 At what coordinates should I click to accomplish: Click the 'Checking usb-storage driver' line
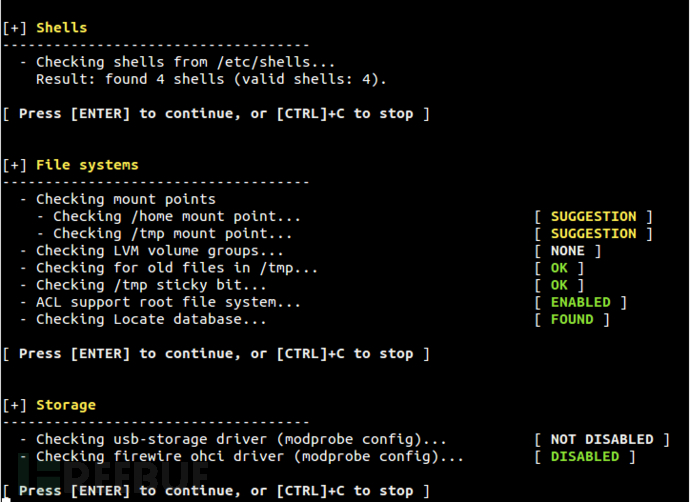(x=241, y=439)
